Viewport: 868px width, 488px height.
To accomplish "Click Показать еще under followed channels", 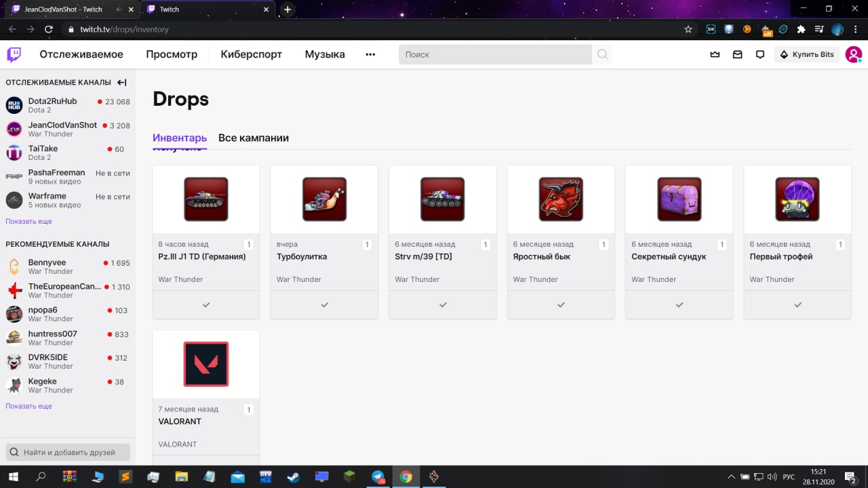I will [x=28, y=221].
